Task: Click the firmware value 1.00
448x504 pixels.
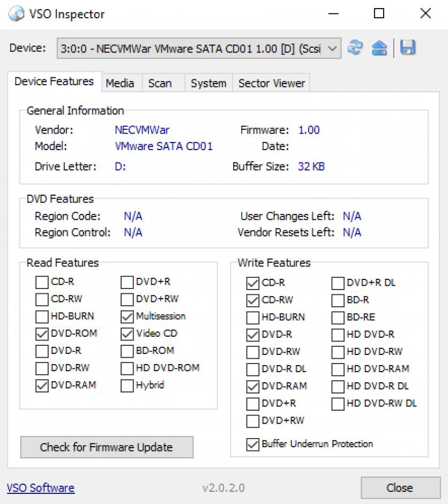Action: 309,130
